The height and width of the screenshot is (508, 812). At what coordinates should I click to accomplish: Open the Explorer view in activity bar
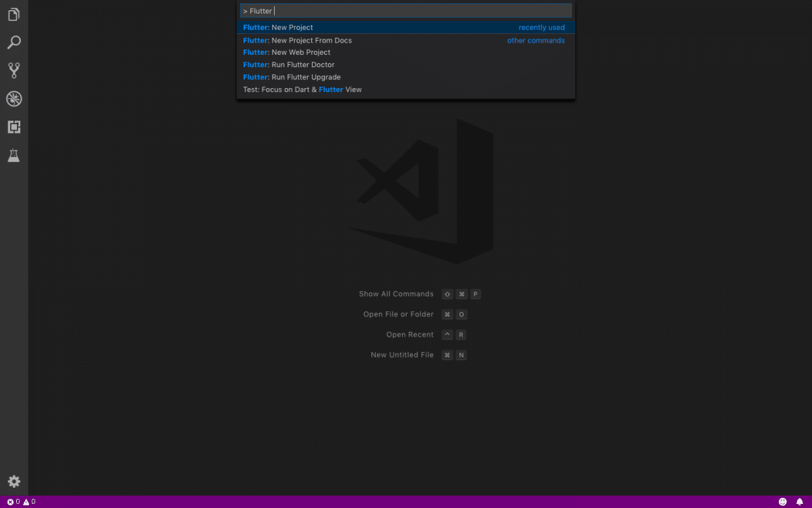tap(14, 14)
